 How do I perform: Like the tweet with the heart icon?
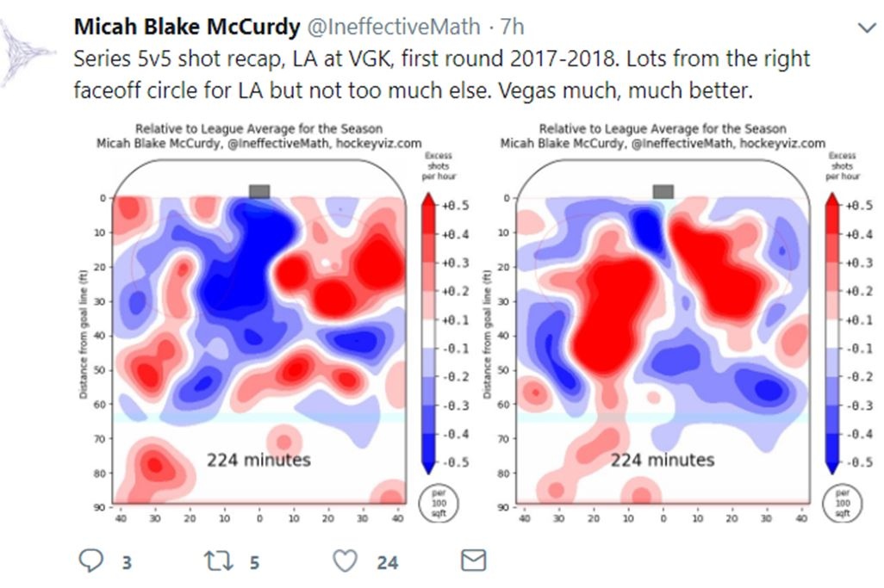[x=345, y=561]
